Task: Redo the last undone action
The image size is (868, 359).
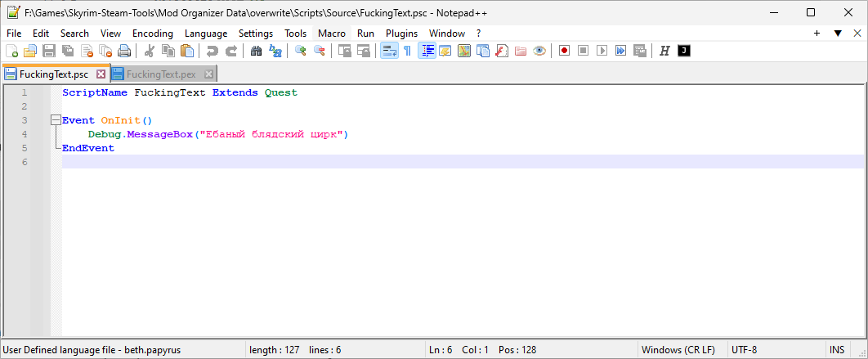Action: point(230,51)
